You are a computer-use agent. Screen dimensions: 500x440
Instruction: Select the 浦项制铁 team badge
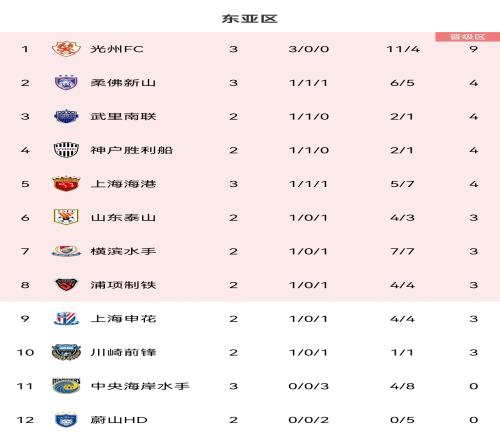pos(66,285)
